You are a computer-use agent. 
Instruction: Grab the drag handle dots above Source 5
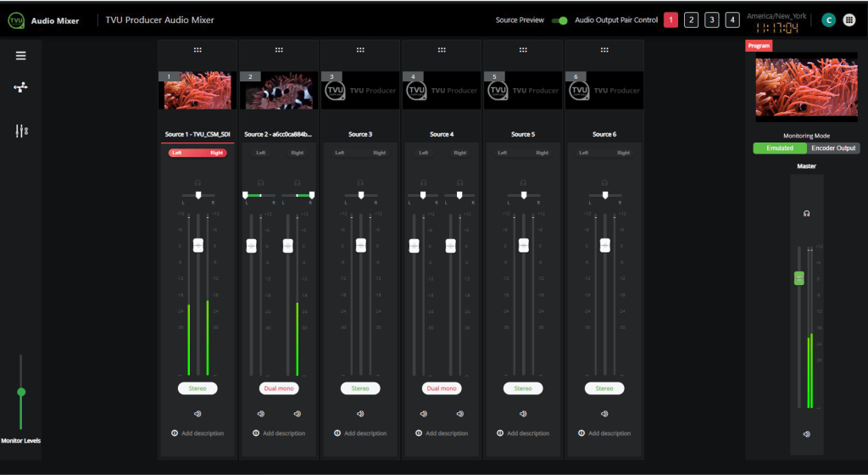coord(523,50)
